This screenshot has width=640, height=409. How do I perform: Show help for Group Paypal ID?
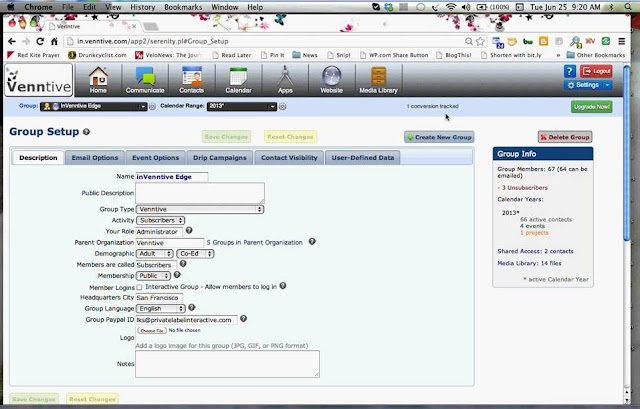click(x=243, y=319)
